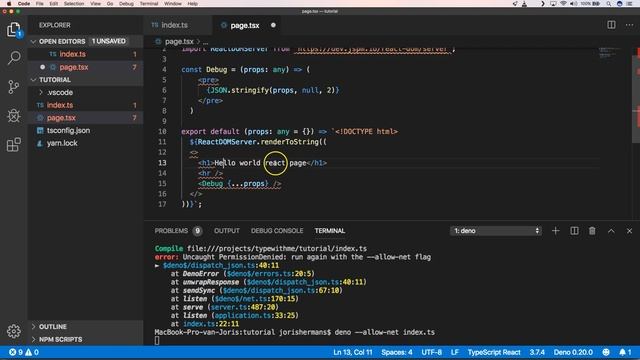640x360 pixels.
Task: Click TypeScript version 3.7.4 in status bar
Action: [537, 352]
